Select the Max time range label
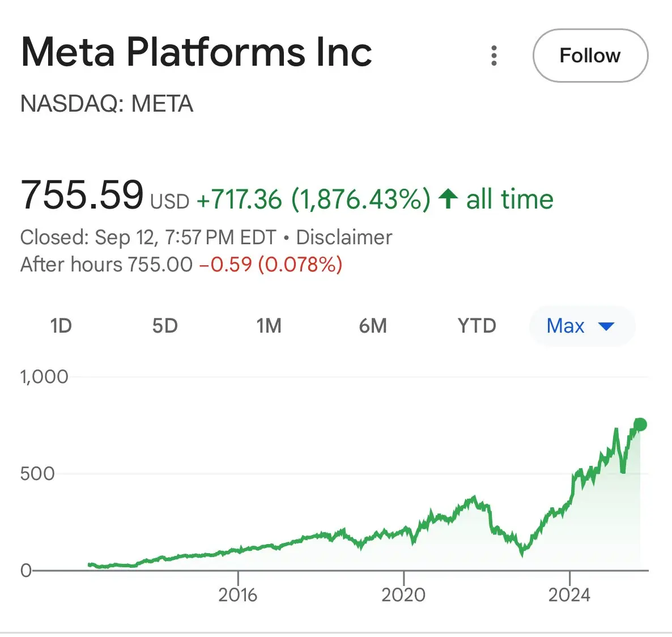The height and width of the screenshot is (637, 672). point(565,326)
